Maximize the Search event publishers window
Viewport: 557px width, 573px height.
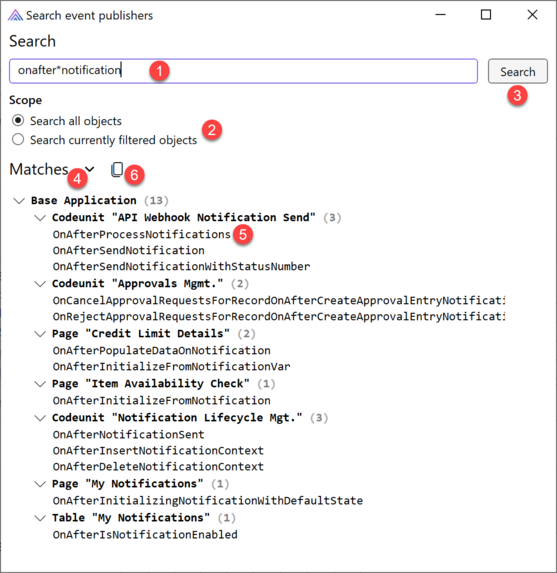[486, 15]
